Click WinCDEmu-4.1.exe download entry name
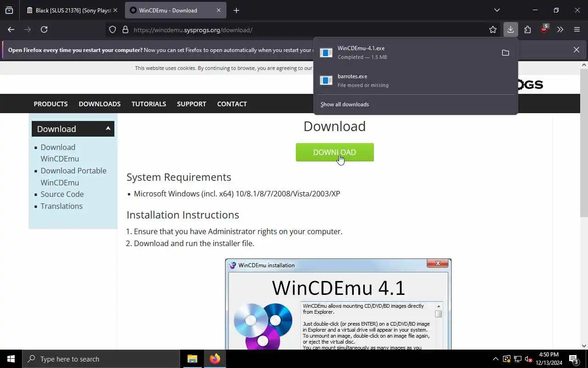This screenshot has height=368, width=588. [x=361, y=48]
